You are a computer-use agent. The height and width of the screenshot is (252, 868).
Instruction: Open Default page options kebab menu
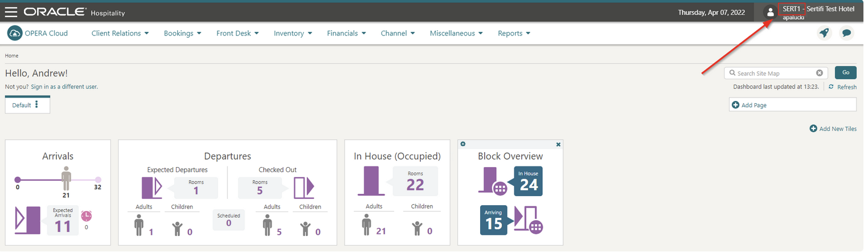click(x=37, y=104)
